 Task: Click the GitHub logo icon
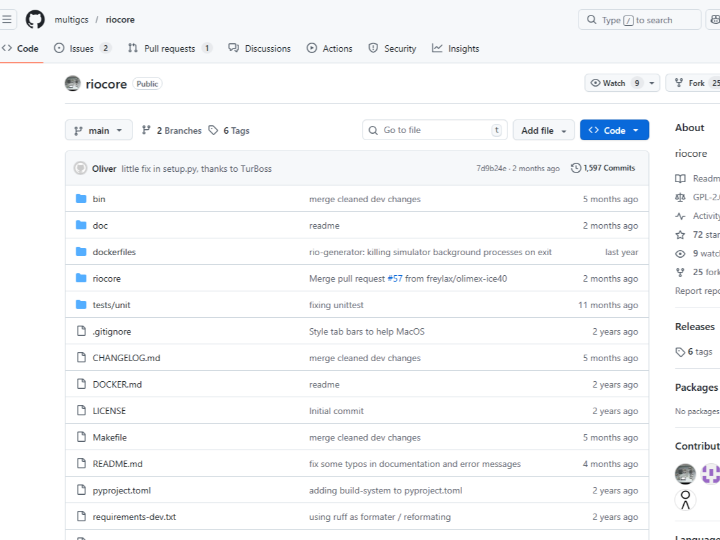(35, 19)
